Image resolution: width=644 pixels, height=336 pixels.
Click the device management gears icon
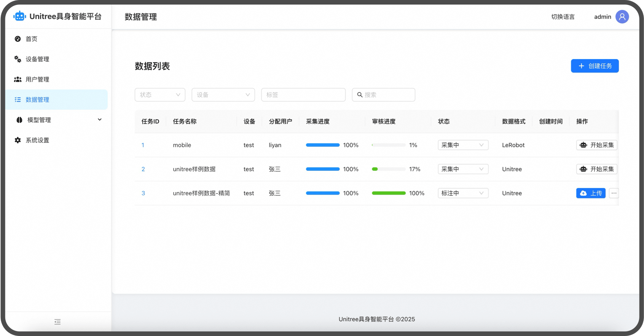tap(18, 59)
